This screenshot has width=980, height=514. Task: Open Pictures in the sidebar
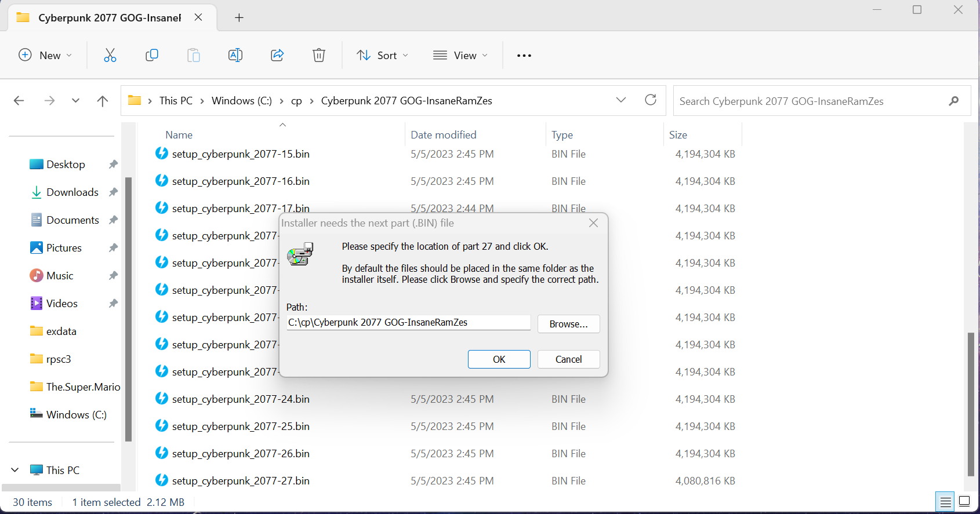64,248
